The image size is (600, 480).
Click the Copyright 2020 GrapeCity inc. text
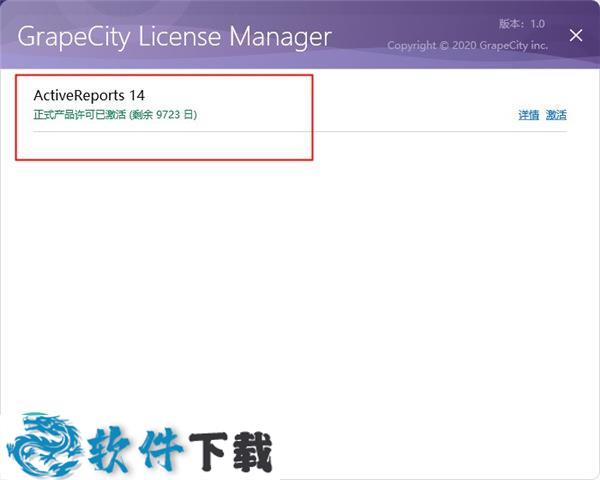pos(467,46)
